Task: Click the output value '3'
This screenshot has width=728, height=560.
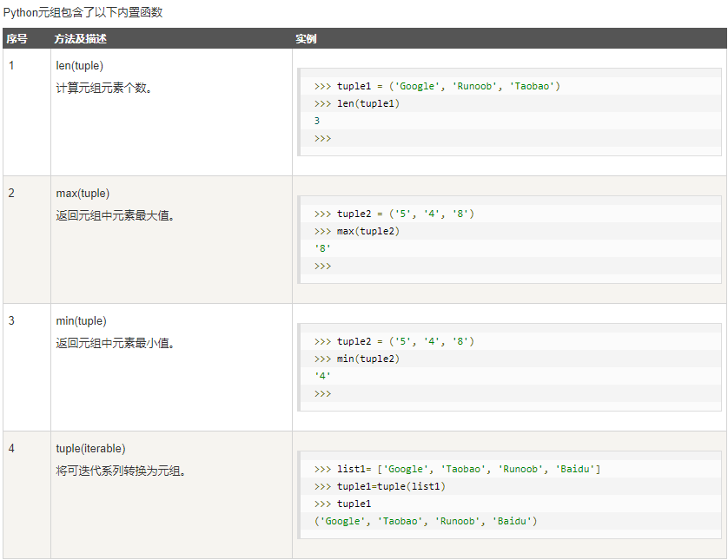Action: [x=316, y=121]
